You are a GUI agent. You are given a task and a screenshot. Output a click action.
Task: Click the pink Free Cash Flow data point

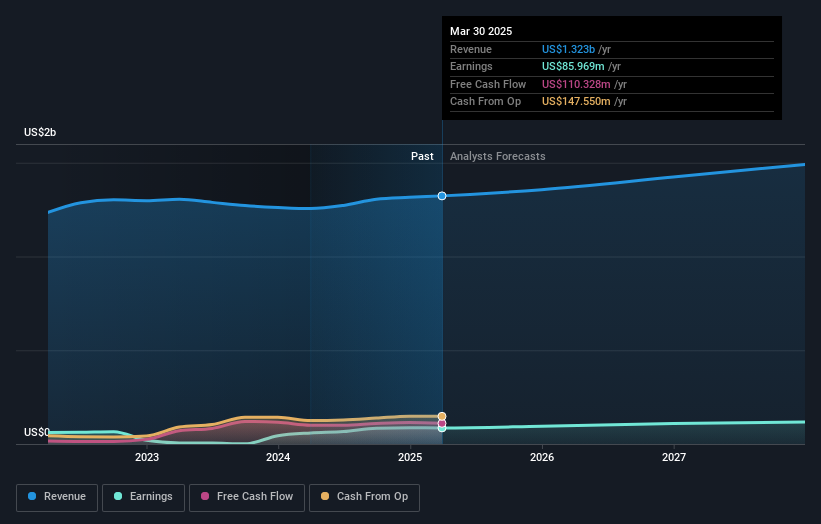pos(442,423)
